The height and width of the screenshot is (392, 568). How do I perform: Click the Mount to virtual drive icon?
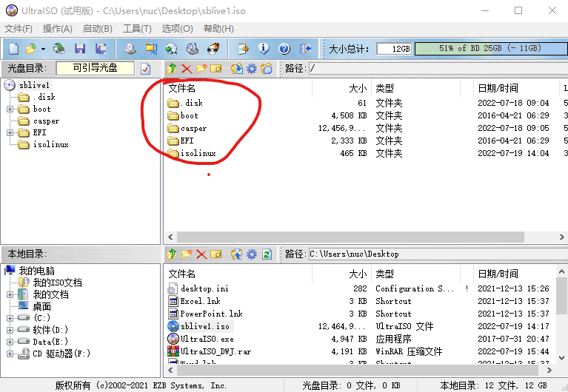(x=193, y=49)
